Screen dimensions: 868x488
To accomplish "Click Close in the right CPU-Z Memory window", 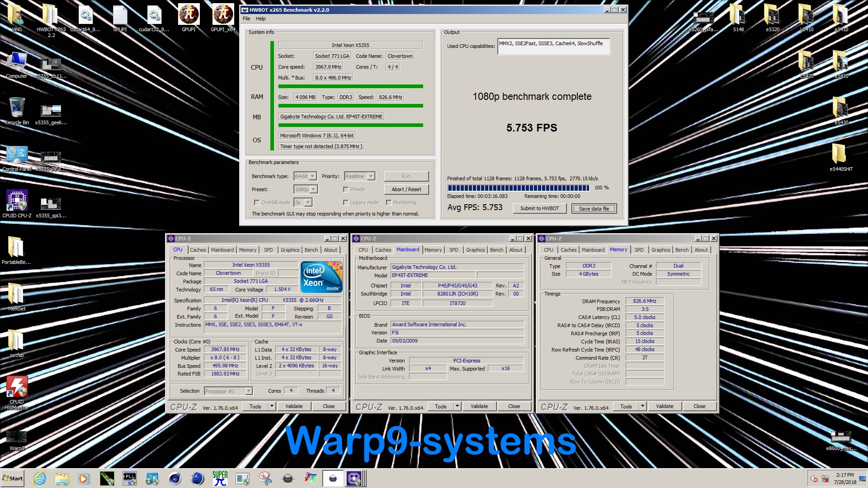I will [x=699, y=406].
